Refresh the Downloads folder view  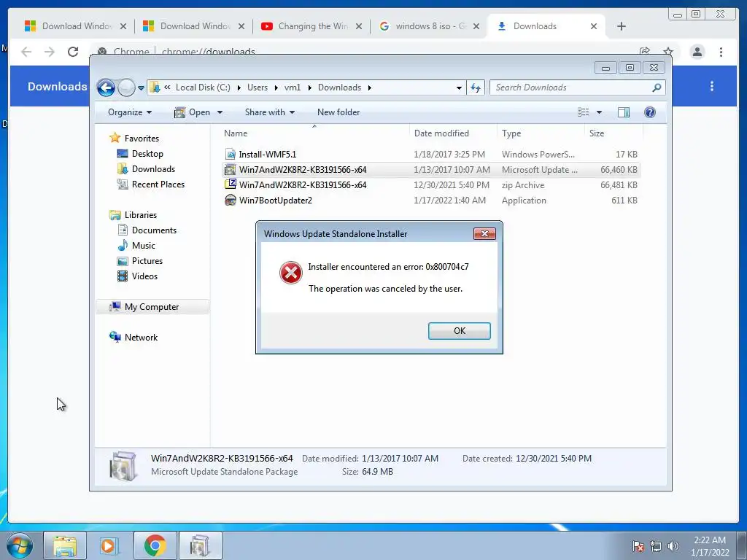(476, 87)
